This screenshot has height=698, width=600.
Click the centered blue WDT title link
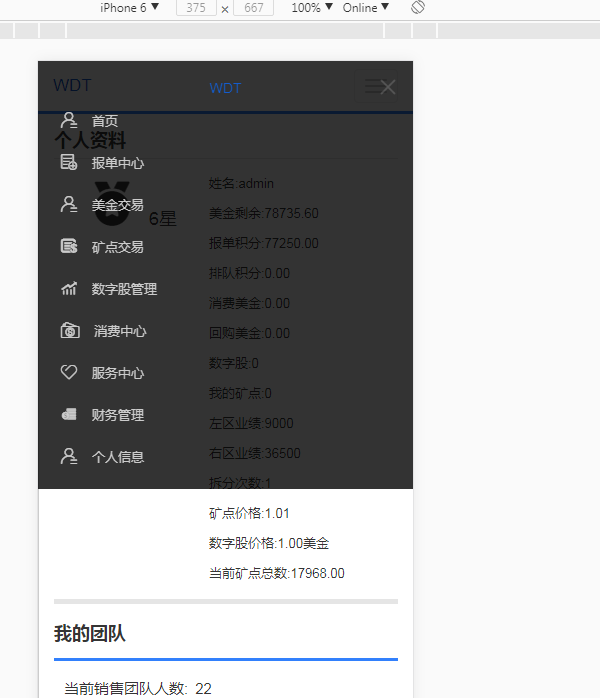click(225, 88)
